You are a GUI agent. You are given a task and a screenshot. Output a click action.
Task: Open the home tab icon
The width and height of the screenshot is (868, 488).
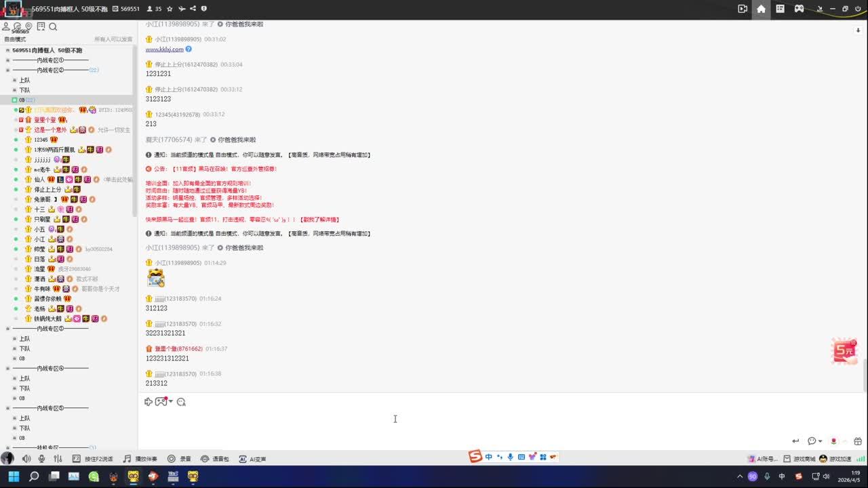pyautogui.click(x=761, y=9)
